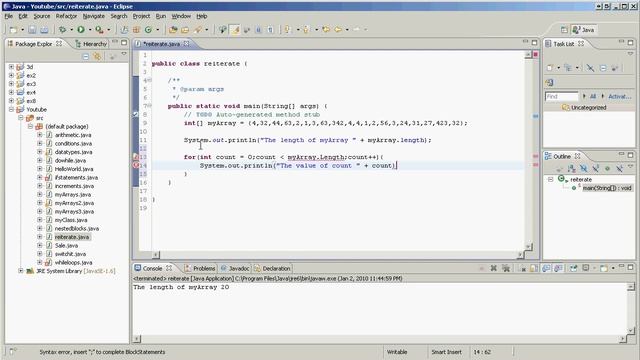Click the Pin Console icon
Image resolution: width=640 pixels, height=360 pixels.
[x=573, y=268]
